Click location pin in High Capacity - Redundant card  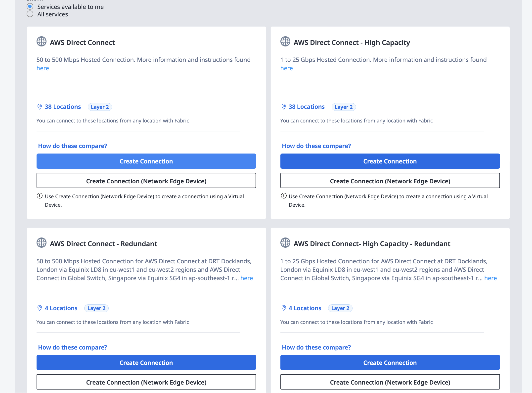pos(284,308)
